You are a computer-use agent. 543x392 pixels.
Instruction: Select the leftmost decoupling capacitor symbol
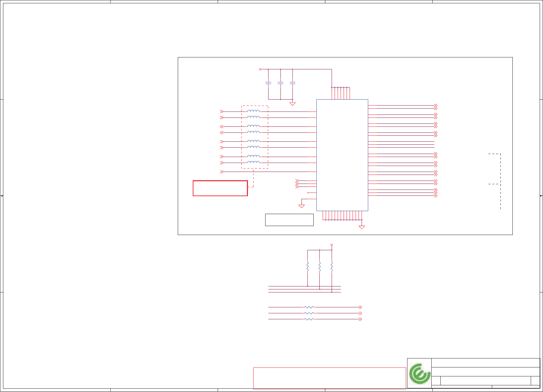point(269,83)
